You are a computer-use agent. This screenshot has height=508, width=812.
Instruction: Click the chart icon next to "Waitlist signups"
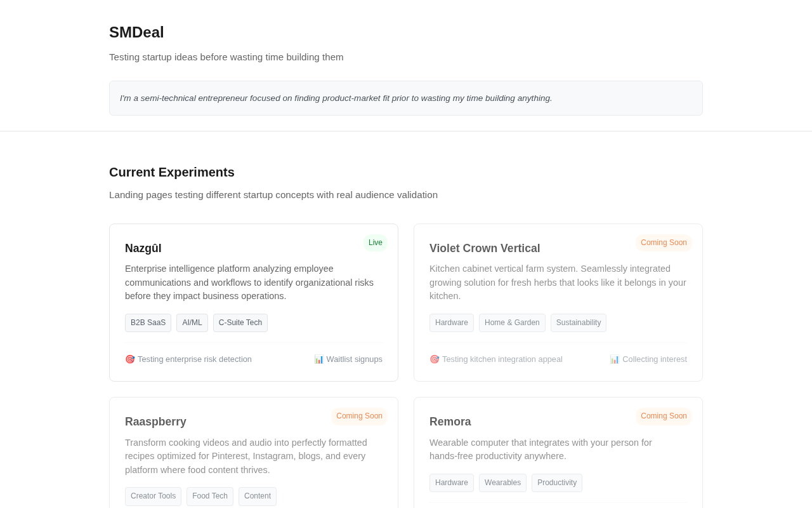[319, 359]
